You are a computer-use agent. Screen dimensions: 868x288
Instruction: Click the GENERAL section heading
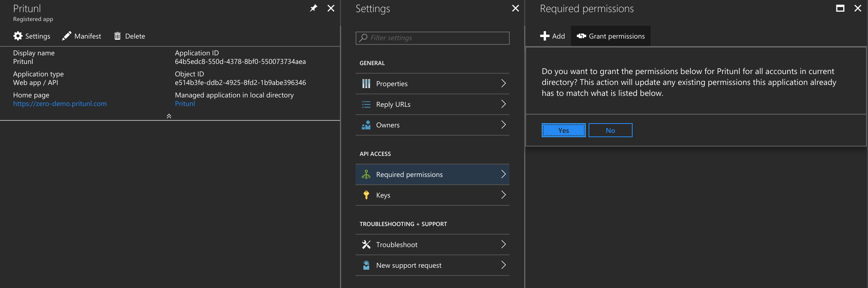[372, 63]
